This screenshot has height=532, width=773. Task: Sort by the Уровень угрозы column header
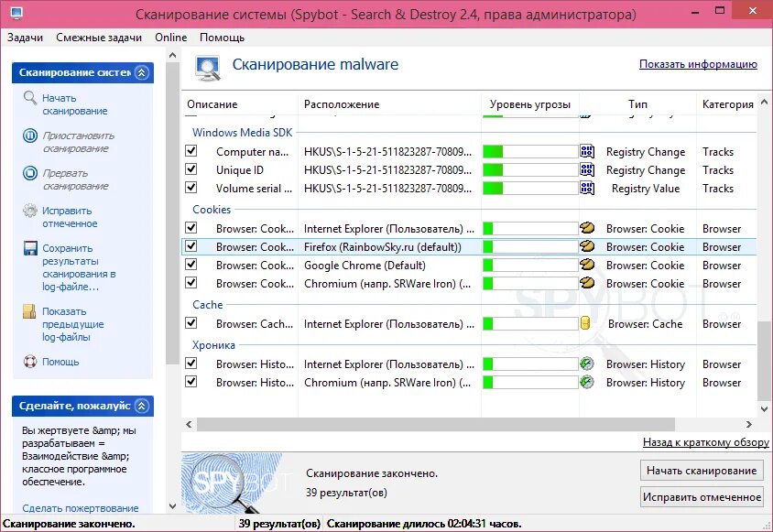point(530,104)
